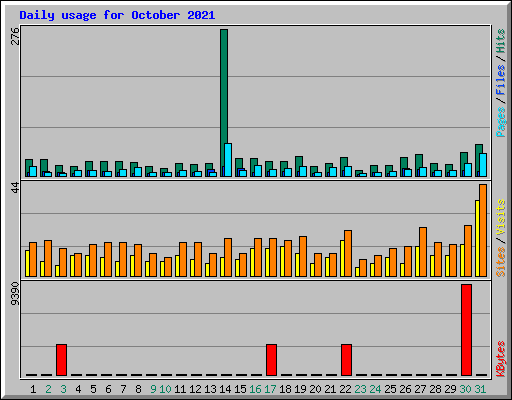Click day label '22' on the x-axis
This screenshot has height=400, width=512.
click(x=346, y=389)
